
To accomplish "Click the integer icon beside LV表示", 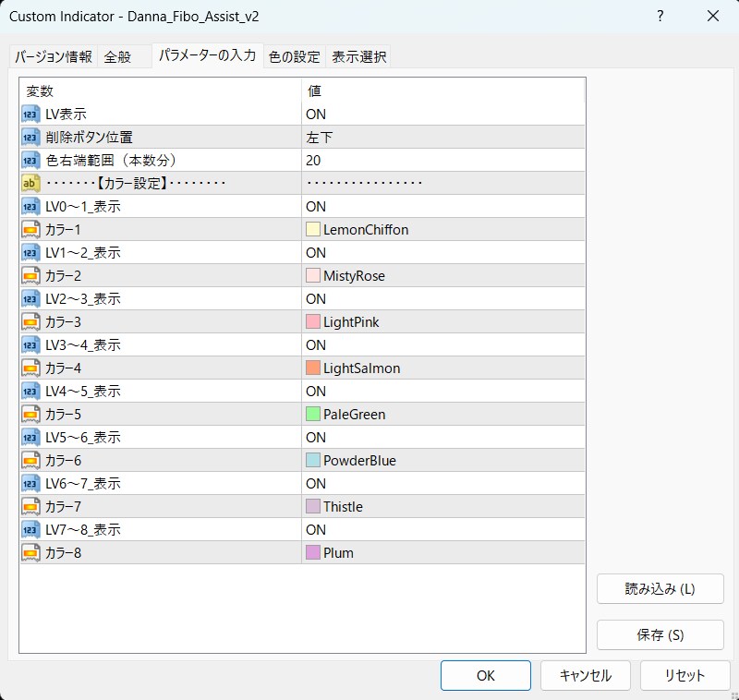I will 30,114.
